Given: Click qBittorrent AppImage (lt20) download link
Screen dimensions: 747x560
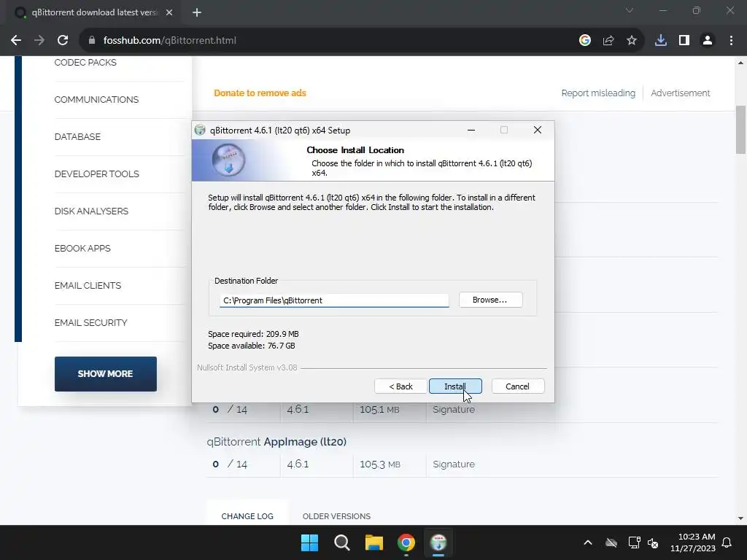Looking at the screenshot, I should coord(276,442).
